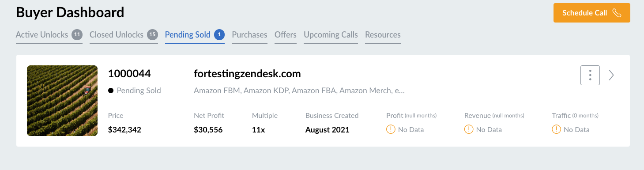This screenshot has height=170, width=644.
Task: Go to the Upcoming Calls tab
Action: point(331,34)
